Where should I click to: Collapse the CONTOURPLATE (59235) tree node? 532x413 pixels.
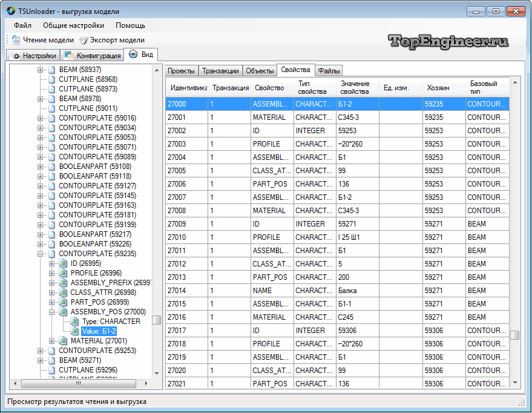tap(41, 254)
